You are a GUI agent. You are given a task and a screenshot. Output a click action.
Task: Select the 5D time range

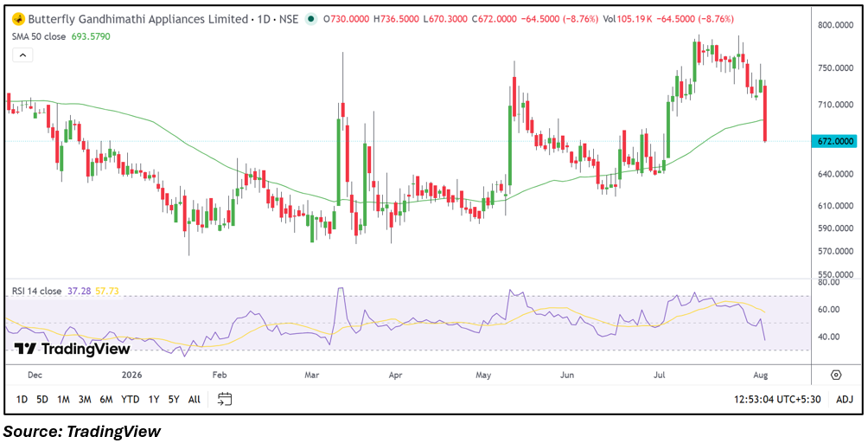coord(42,399)
